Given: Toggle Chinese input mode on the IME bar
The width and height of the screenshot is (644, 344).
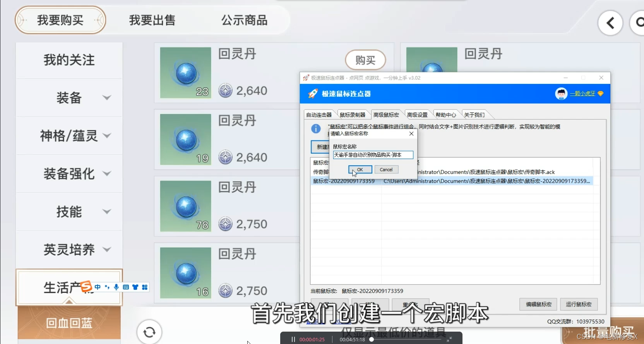Looking at the screenshot, I should pos(98,287).
